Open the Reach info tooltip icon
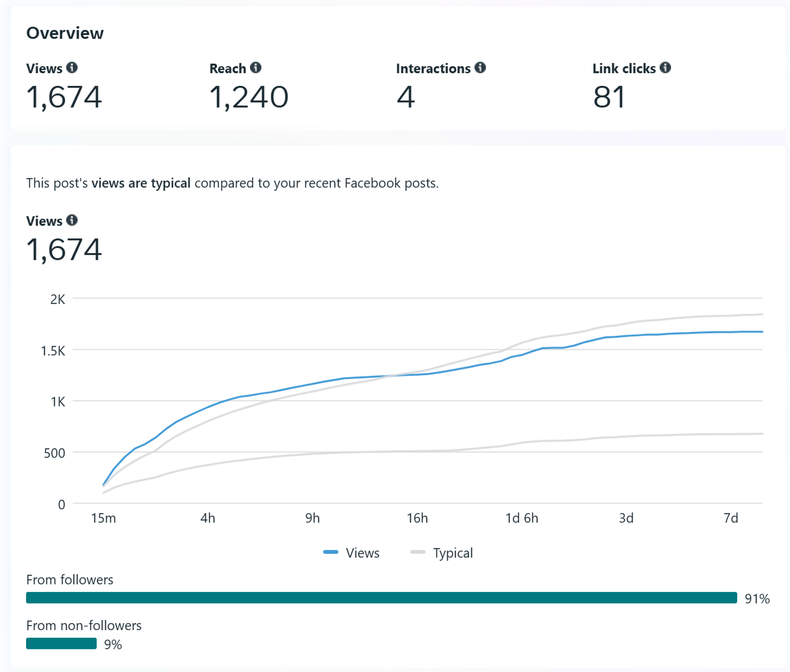Viewport: 790px width, 672px height. pos(256,67)
